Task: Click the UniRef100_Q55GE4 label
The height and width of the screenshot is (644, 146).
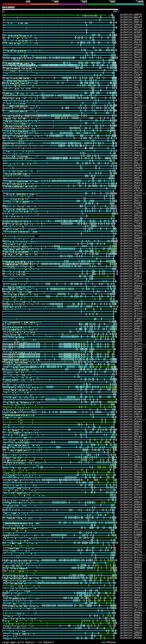Action: coord(131,286)
